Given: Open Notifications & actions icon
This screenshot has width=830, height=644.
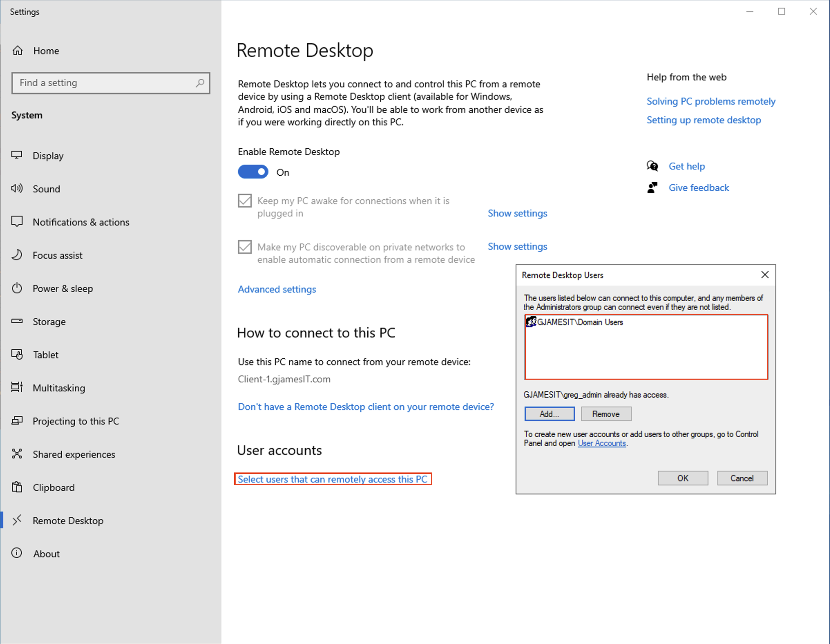Looking at the screenshot, I should pos(17,222).
